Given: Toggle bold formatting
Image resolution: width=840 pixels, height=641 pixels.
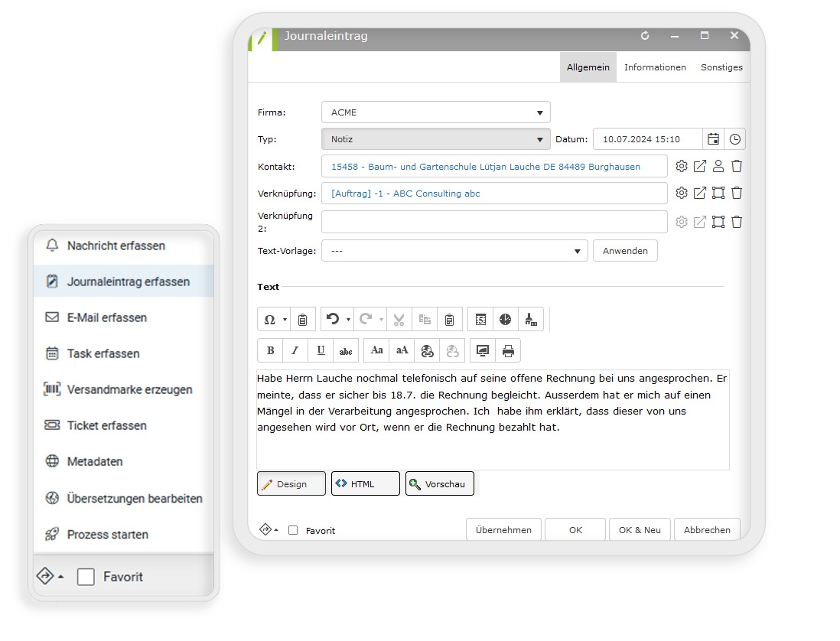Looking at the screenshot, I should 271,350.
